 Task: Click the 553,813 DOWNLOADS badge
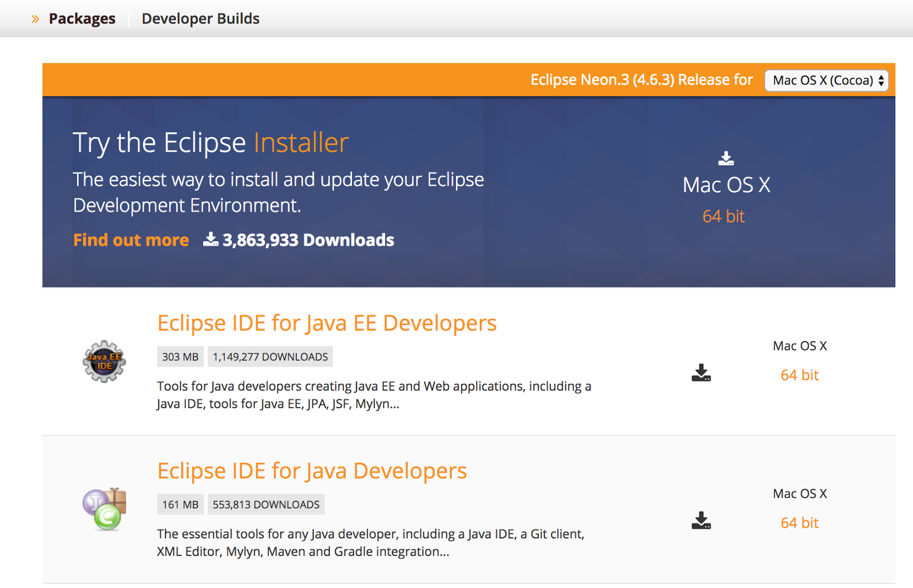(x=266, y=505)
